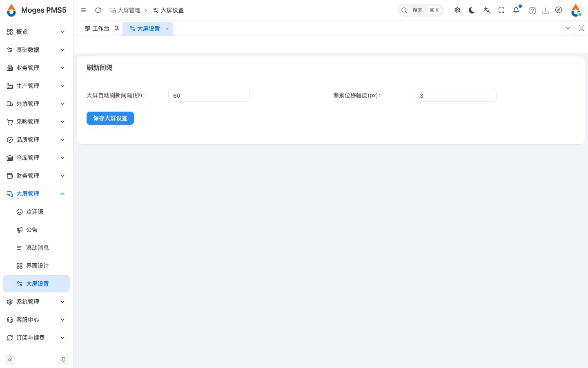Expand the 基础数据 menu
Viewport: 588px width, 368px height.
pyautogui.click(x=36, y=50)
